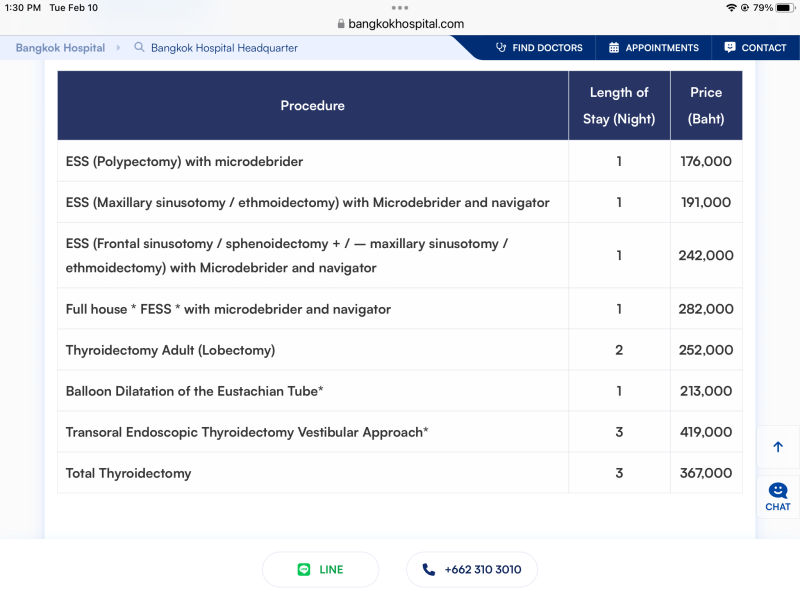Click the search magnifier in breadcrumb

point(139,48)
